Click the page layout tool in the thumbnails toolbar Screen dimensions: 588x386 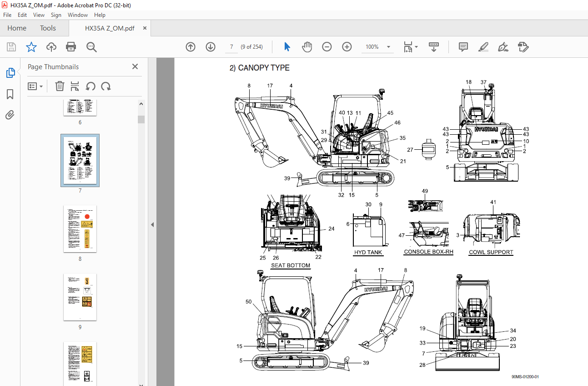coord(75,86)
